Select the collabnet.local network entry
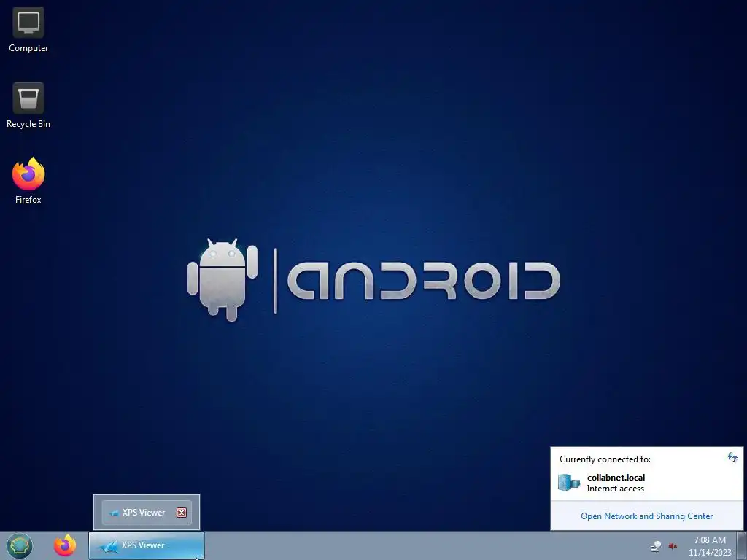Viewport: 747px width, 560px height. (646, 483)
